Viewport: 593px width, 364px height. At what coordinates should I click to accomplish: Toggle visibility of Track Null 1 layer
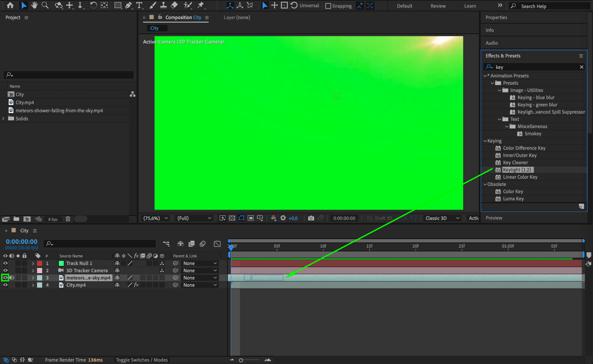coord(5,263)
